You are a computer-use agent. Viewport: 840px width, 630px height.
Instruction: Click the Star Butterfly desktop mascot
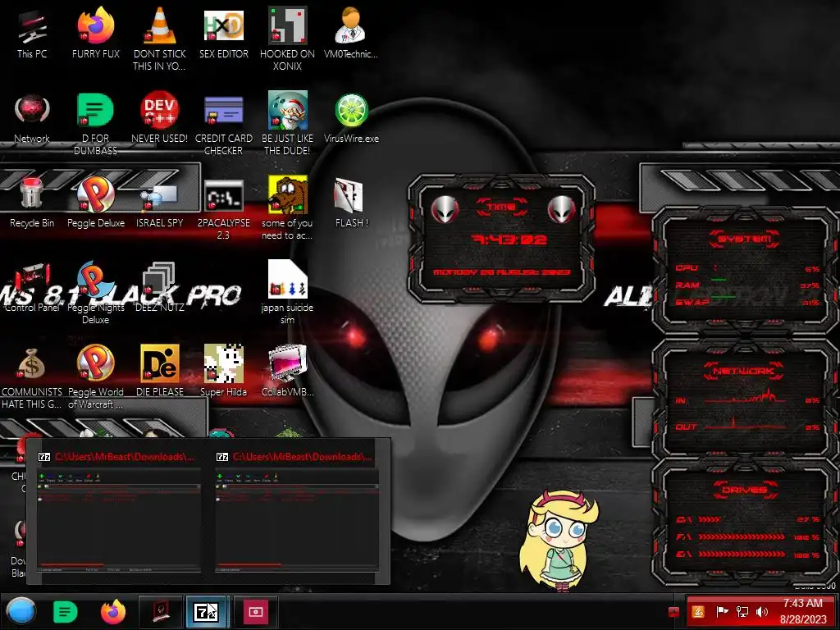[x=559, y=540]
